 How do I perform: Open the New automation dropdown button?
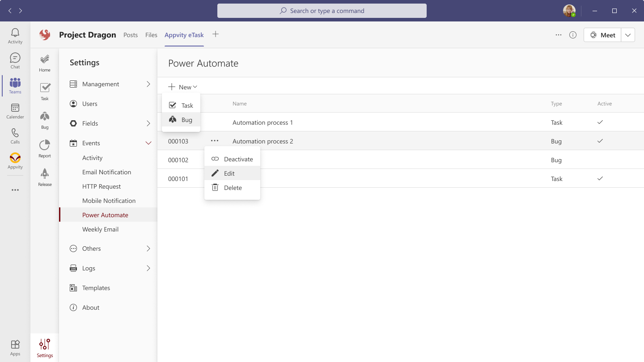[183, 87]
